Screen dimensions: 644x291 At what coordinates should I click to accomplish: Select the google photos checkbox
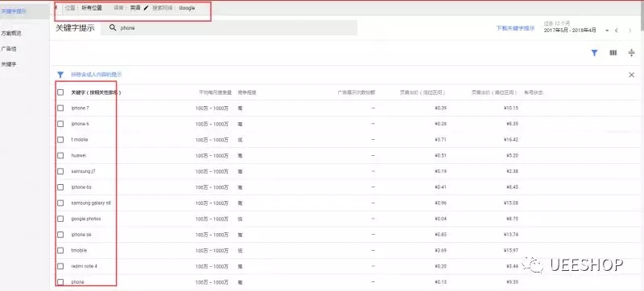pyautogui.click(x=60, y=219)
